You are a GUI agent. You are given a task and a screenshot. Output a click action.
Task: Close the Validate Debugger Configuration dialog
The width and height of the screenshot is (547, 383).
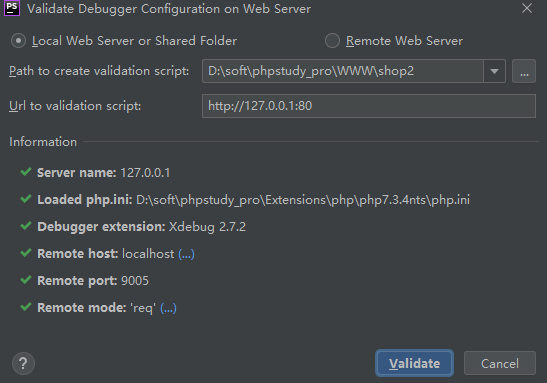click(x=527, y=8)
